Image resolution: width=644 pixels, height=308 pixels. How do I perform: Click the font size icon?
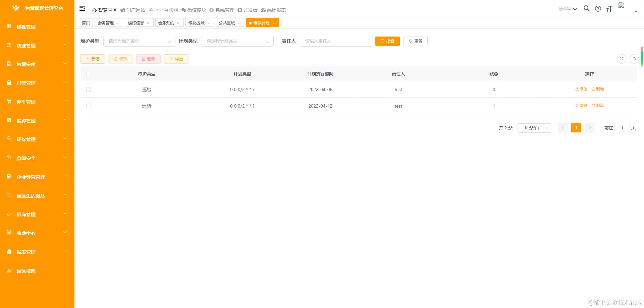click(x=609, y=9)
